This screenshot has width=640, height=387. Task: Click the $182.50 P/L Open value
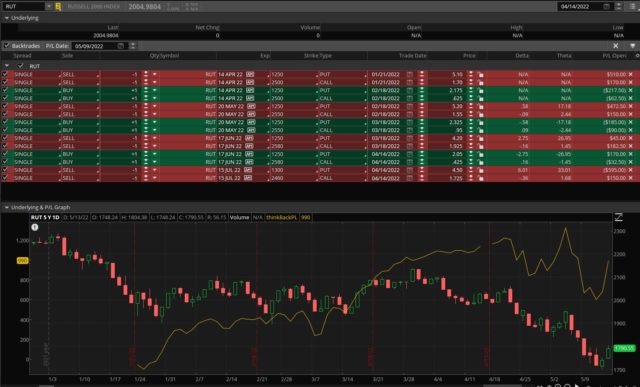(x=617, y=146)
